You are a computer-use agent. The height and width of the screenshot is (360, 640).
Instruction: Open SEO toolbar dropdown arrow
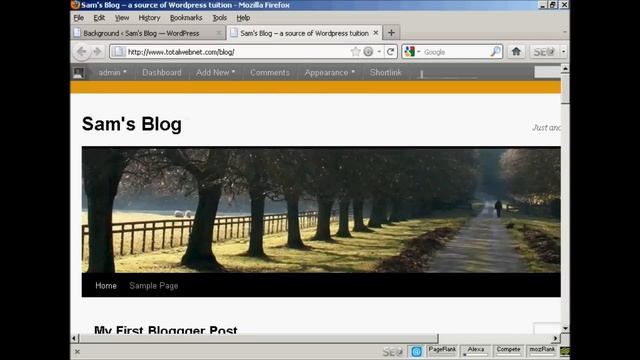coord(564,51)
